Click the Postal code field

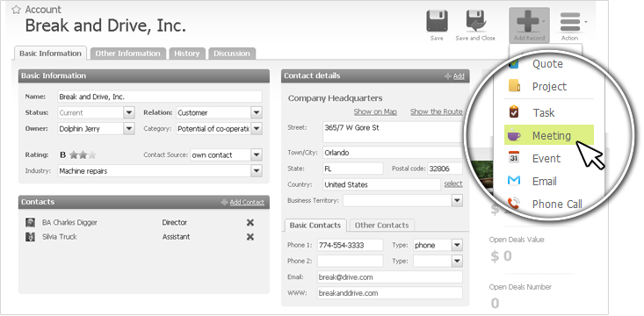(x=445, y=169)
